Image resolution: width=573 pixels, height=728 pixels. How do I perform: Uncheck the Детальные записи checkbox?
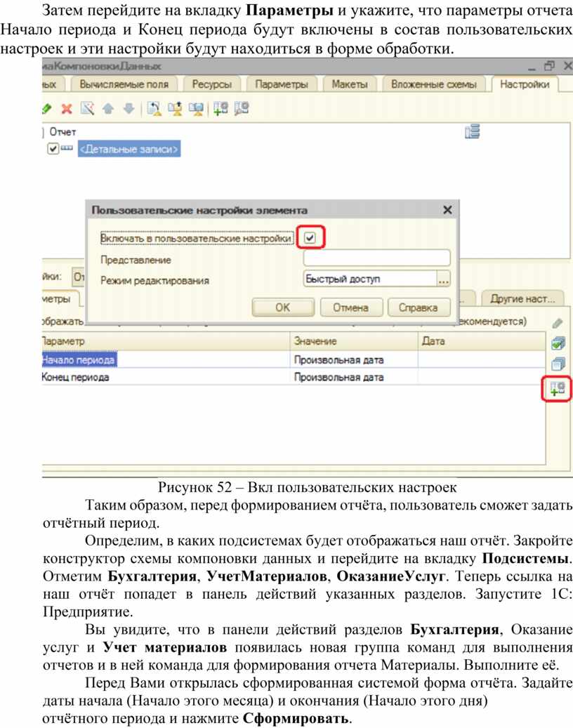coord(53,149)
